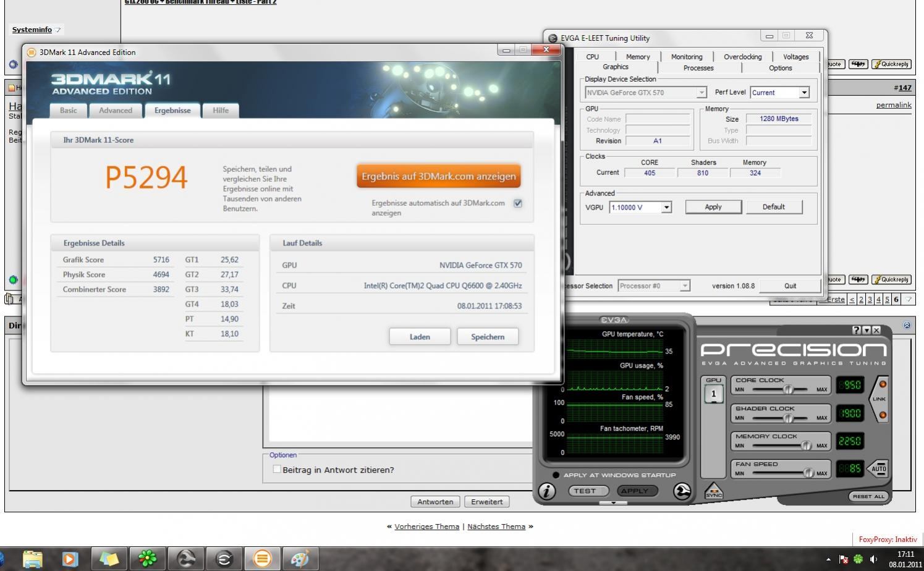Viewport: 924px width, 571px height.
Task: Toggle the link LED beside Shader Clock
Action: click(883, 415)
